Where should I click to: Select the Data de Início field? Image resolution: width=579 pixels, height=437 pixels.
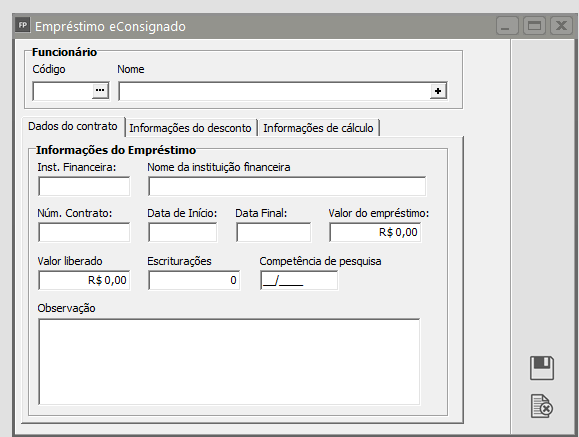(x=183, y=232)
